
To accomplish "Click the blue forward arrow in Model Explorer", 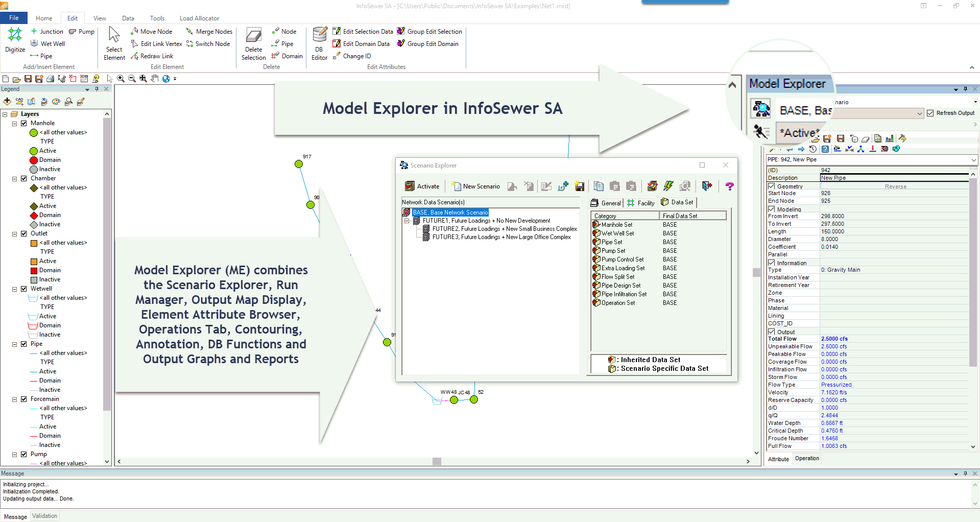I will click(x=801, y=149).
